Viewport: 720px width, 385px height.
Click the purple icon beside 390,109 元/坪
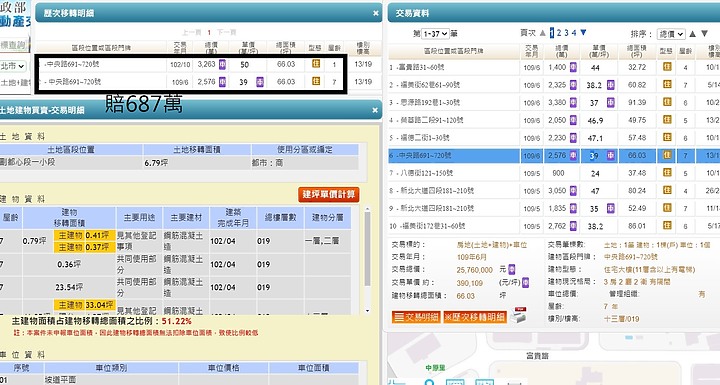526,283
